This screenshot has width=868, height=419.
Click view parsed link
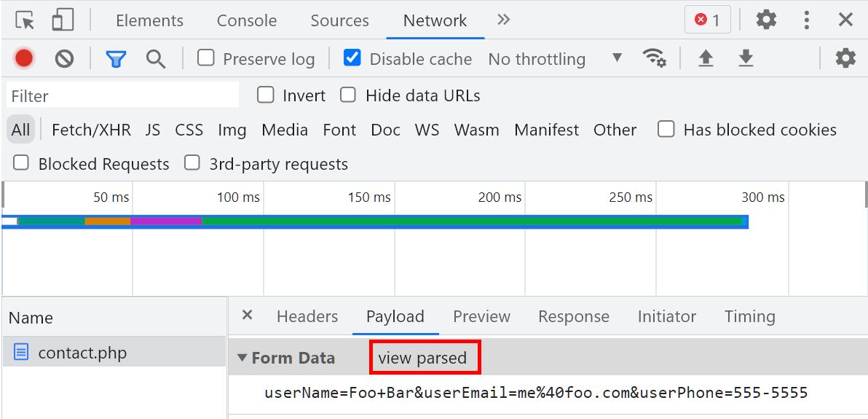pos(422,358)
